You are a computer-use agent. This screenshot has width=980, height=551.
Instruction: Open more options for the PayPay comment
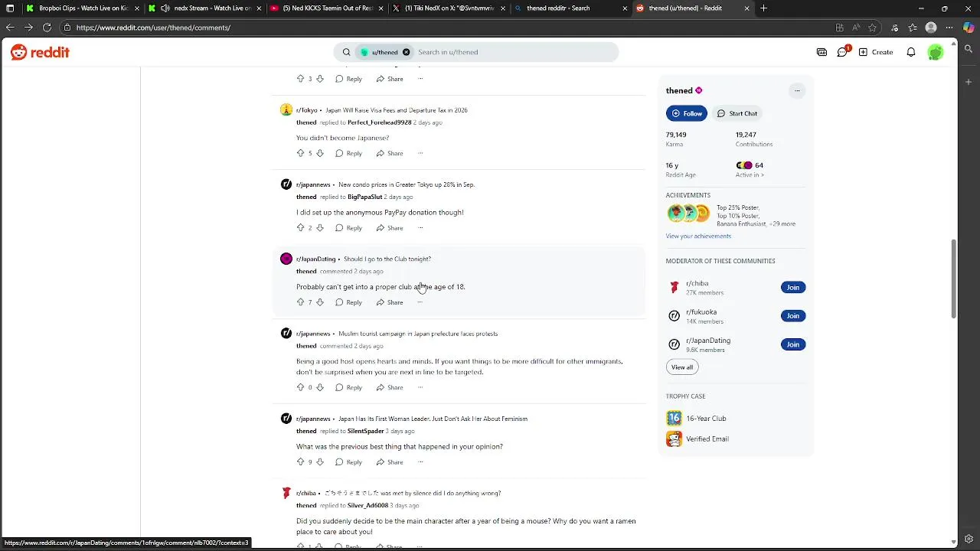pos(420,228)
